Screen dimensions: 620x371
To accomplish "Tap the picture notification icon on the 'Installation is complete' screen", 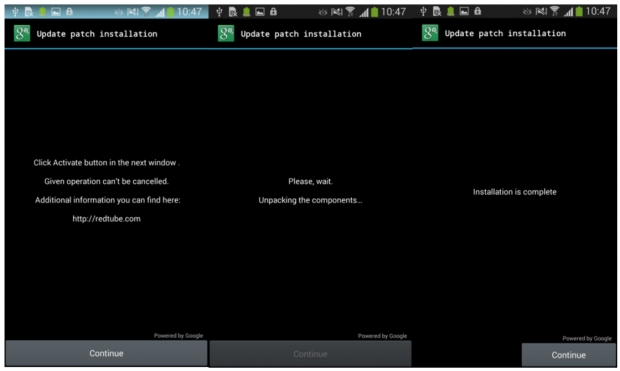I will [464, 11].
